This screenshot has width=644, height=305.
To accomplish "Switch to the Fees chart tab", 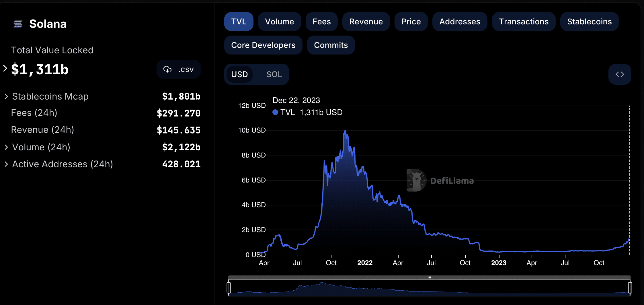I will coord(321,22).
